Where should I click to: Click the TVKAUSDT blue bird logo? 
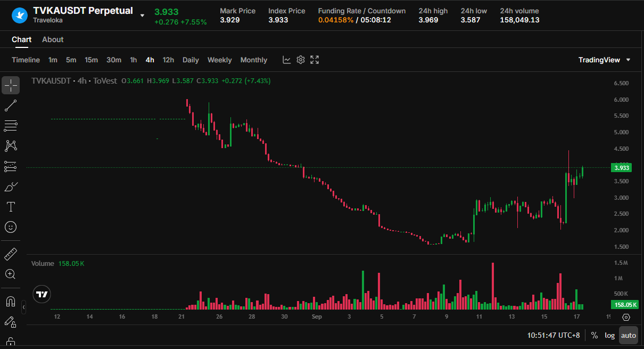coord(20,15)
